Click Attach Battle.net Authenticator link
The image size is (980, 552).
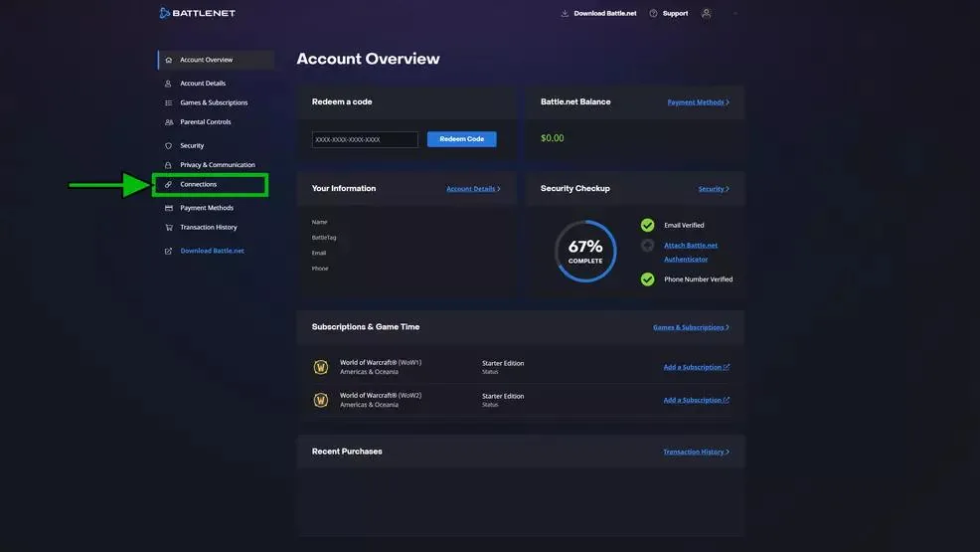[690, 252]
